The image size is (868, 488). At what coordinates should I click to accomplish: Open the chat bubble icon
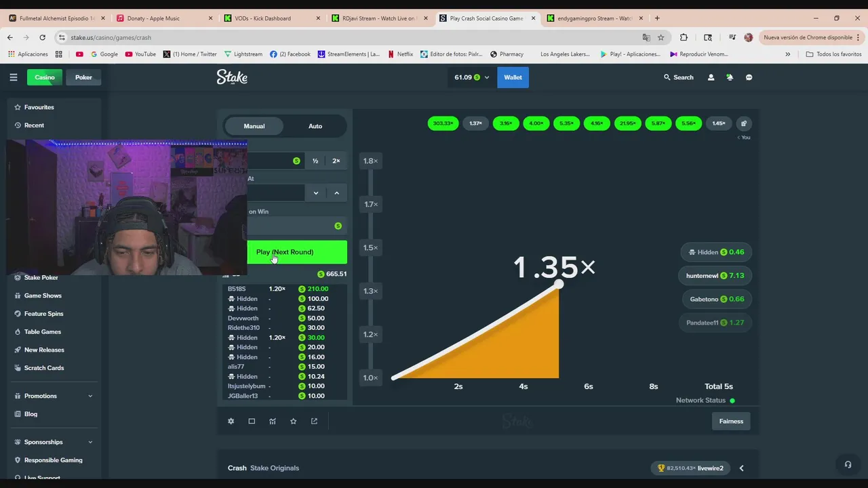click(749, 77)
